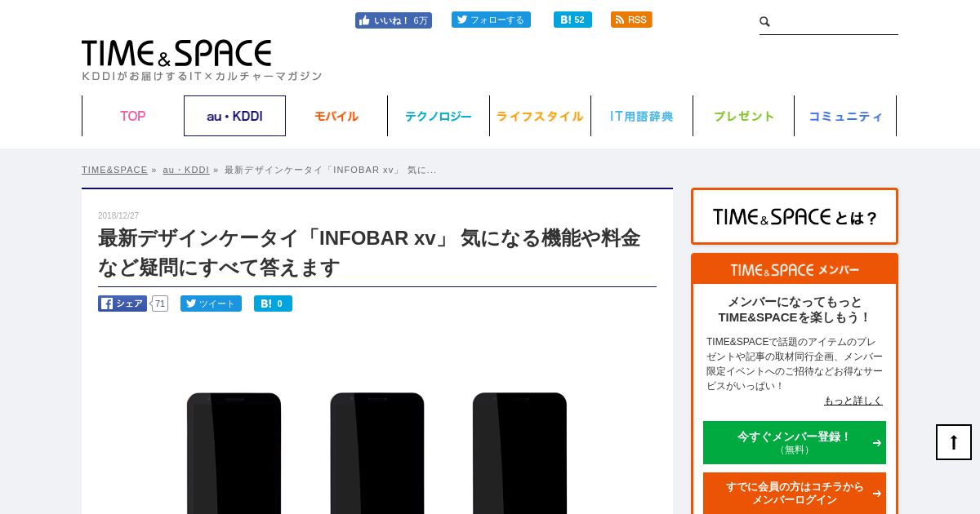
Task: Click the middle black INFOBAR phone image
Action: tap(377, 453)
